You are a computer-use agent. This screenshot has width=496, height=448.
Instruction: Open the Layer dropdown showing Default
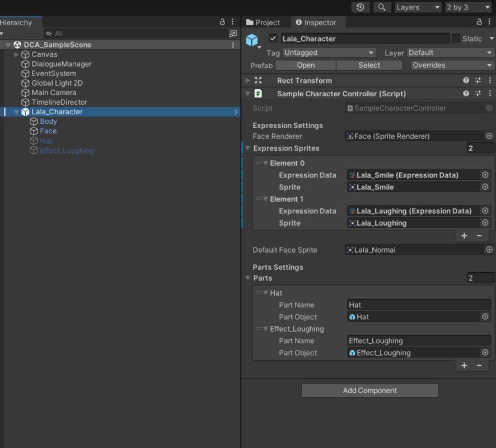click(451, 53)
